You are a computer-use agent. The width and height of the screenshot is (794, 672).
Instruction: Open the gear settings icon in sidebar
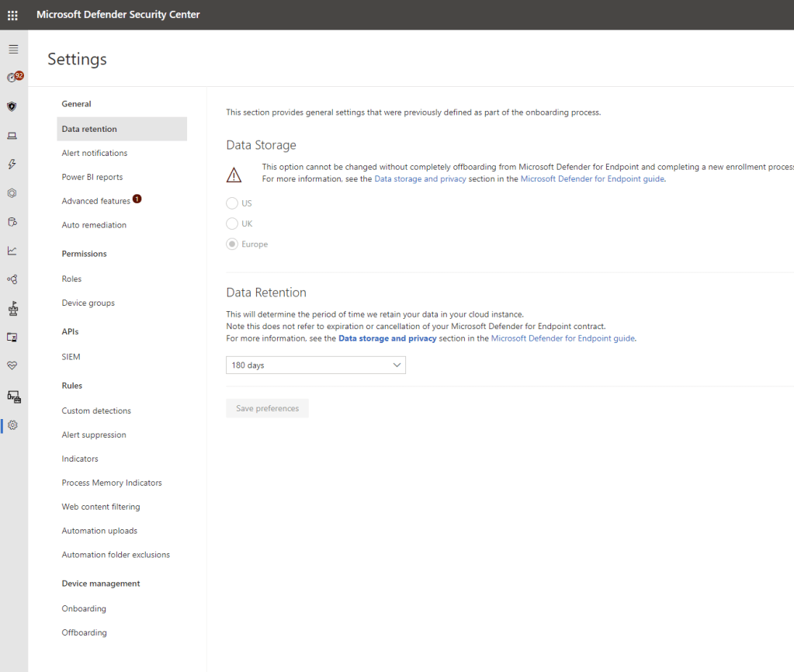[x=12, y=425]
